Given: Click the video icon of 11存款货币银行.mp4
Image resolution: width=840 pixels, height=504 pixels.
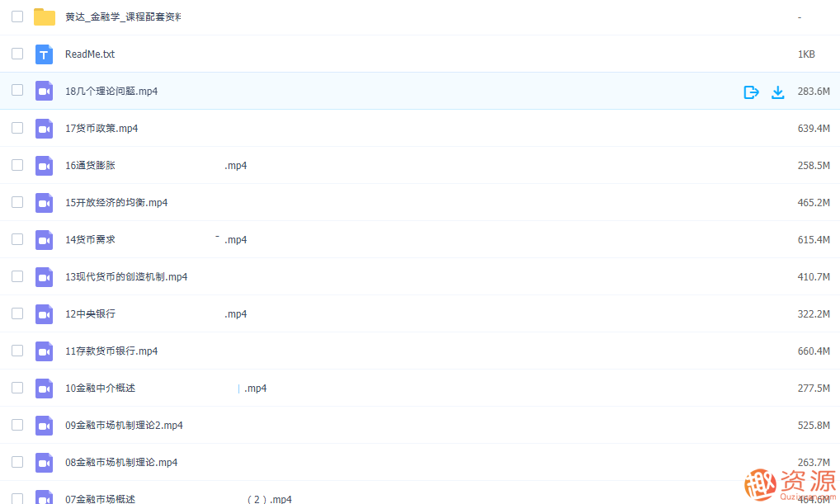Looking at the screenshot, I should pyautogui.click(x=44, y=351).
